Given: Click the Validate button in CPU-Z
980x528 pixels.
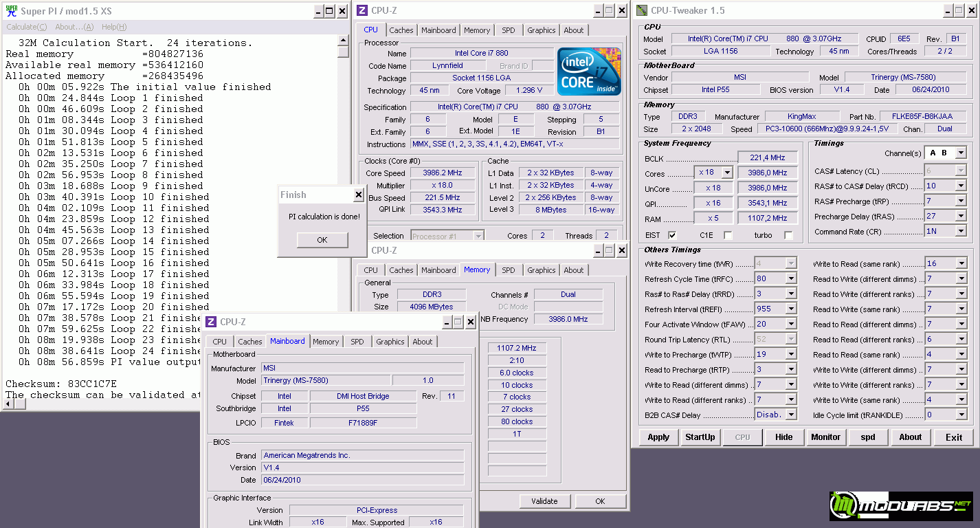Looking at the screenshot, I should coord(544,501).
